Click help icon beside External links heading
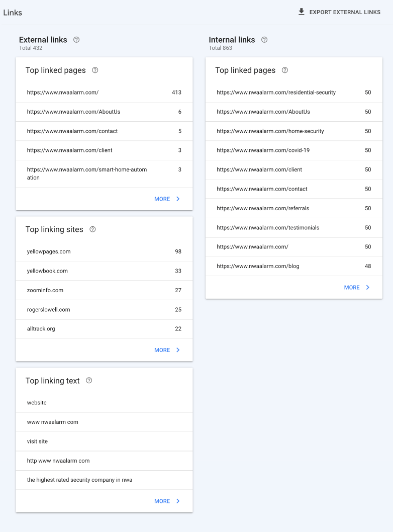Viewport: 393px width, 532px height. [x=76, y=40]
